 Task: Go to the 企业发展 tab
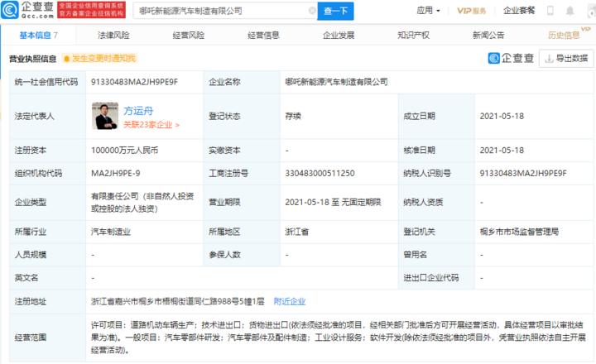coord(338,36)
